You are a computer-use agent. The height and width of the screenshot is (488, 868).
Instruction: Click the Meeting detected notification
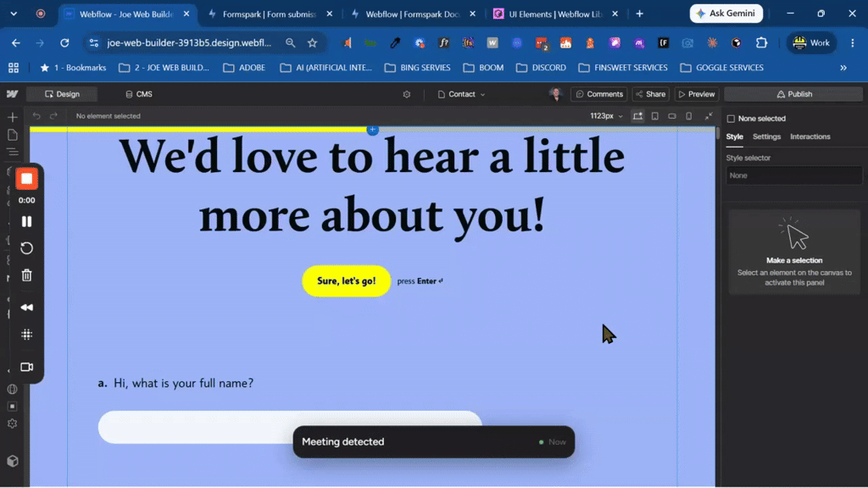click(433, 441)
